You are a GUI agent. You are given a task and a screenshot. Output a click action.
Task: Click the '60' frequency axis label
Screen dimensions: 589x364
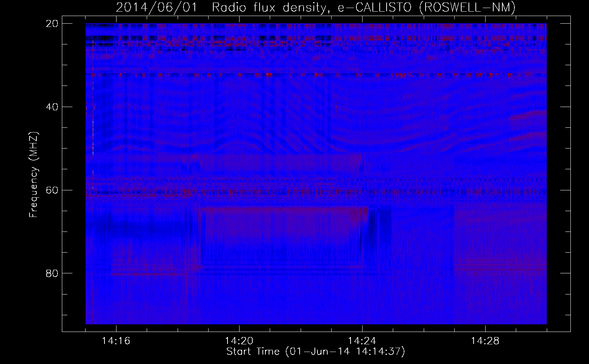point(52,190)
